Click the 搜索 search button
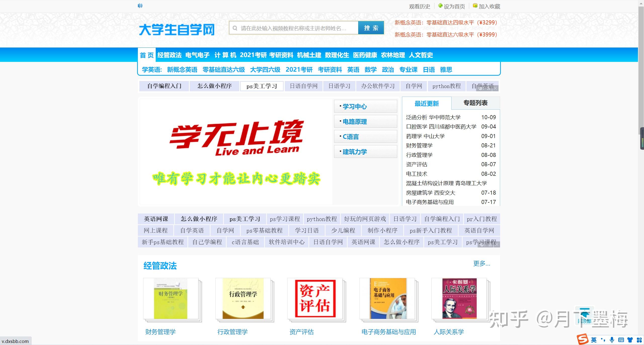Screen dimensions: 644x345 point(371,28)
